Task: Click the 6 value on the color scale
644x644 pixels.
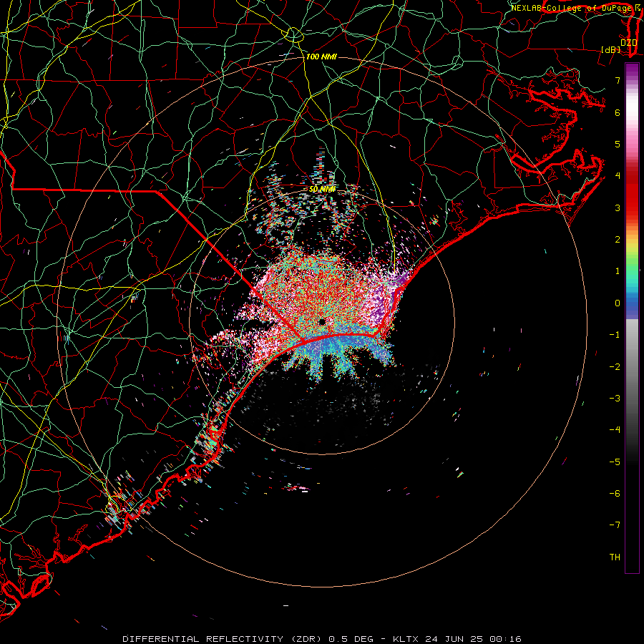Action: tap(618, 112)
